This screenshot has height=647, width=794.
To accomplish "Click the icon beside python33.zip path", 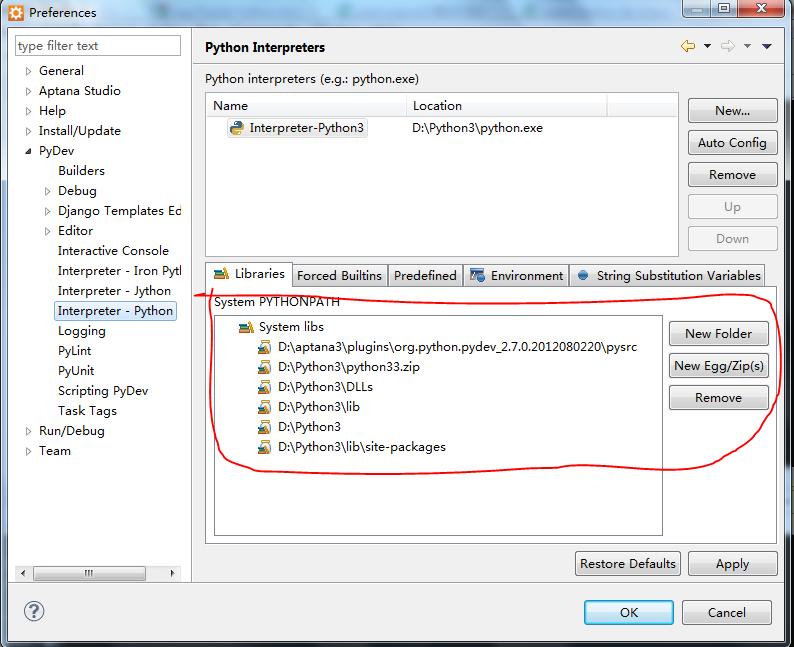I will click(x=264, y=367).
